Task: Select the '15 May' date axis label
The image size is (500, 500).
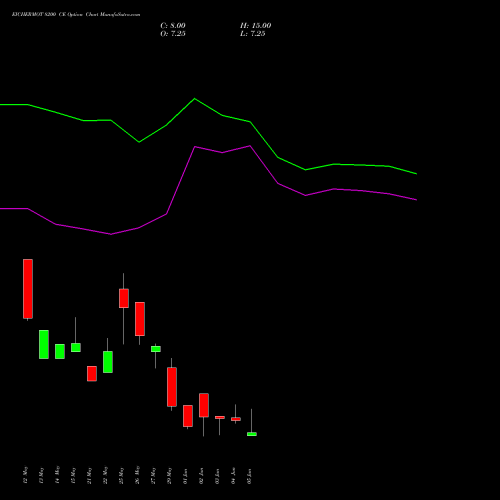Action: [x=74, y=475]
